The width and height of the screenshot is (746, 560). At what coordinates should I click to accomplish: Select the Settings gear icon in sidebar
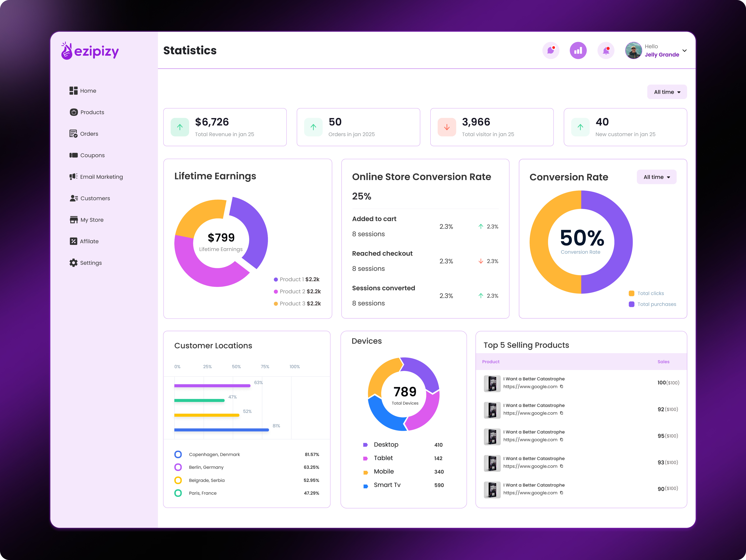74,263
